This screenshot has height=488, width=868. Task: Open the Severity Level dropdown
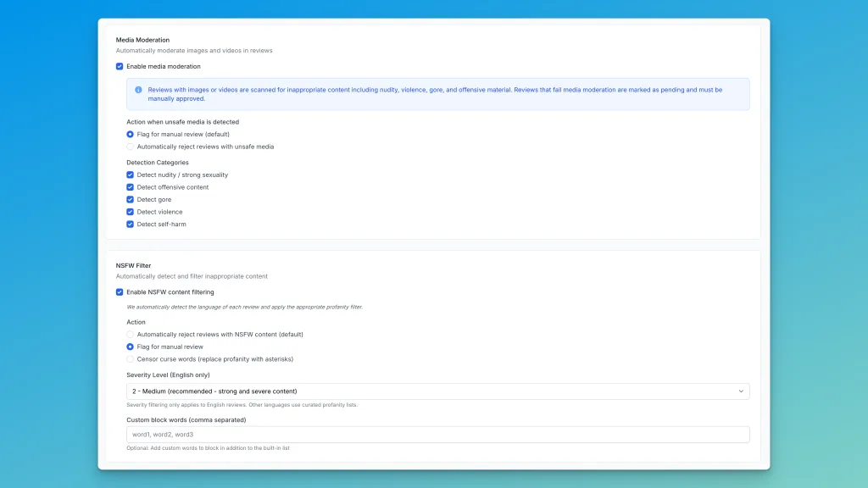pyautogui.click(x=437, y=391)
